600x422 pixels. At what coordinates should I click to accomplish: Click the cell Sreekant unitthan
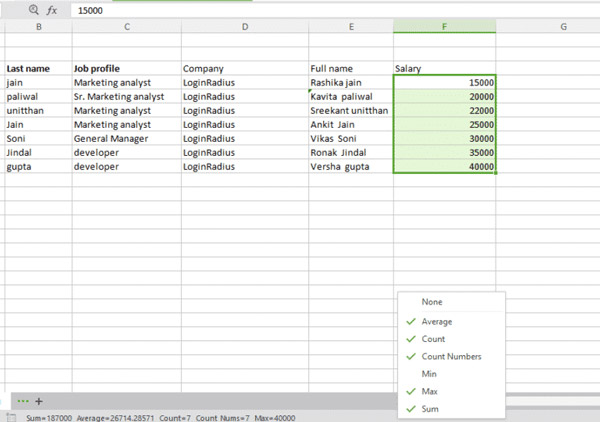pyautogui.click(x=351, y=111)
